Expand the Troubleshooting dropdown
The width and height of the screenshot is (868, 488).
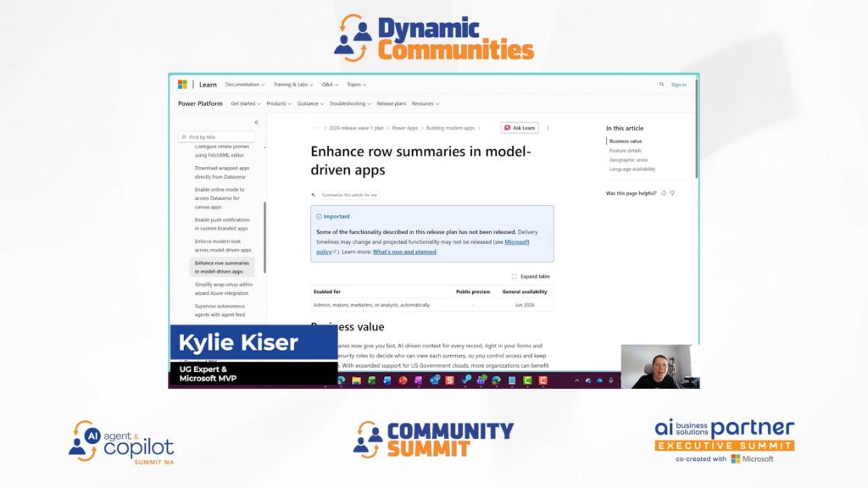click(350, 103)
